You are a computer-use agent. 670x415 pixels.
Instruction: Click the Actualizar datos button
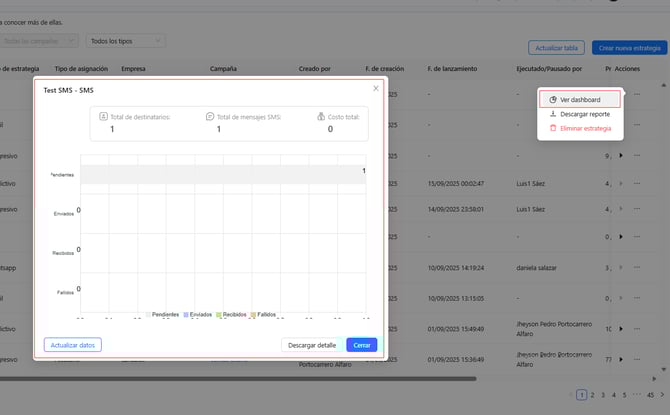tap(72, 345)
